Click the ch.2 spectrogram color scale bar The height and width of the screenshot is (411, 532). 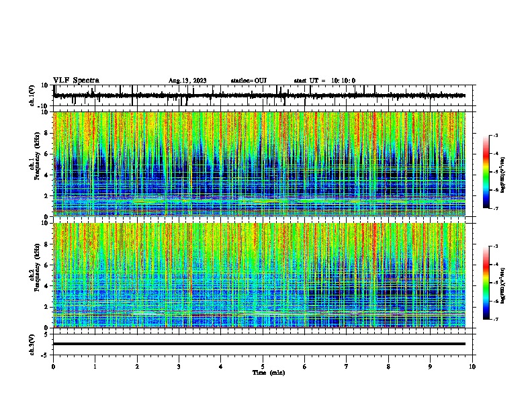click(x=486, y=283)
